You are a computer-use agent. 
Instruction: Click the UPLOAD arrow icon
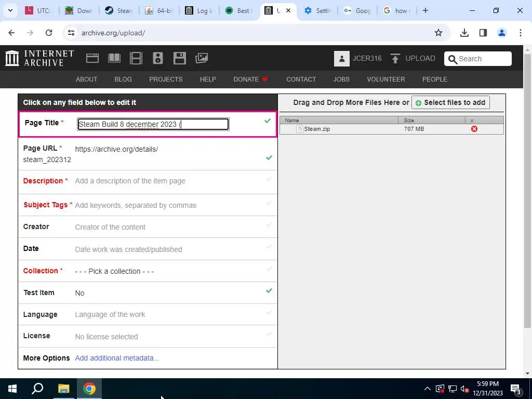[x=395, y=58]
